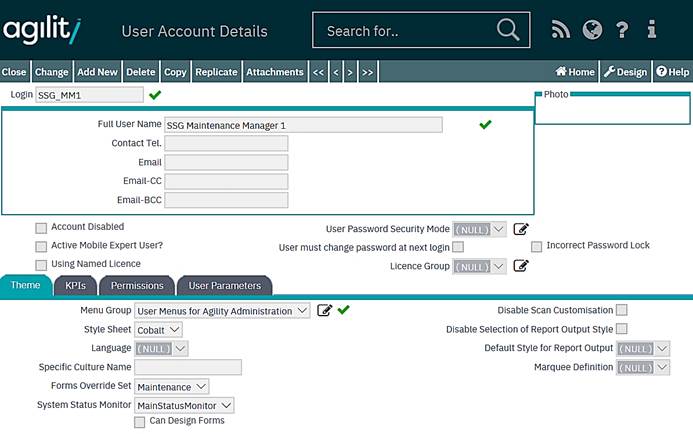Image resolution: width=693 pixels, height=434 pixels.
Task: Expand the Style Sheet dropdown
Action: (x=158, y=329)
